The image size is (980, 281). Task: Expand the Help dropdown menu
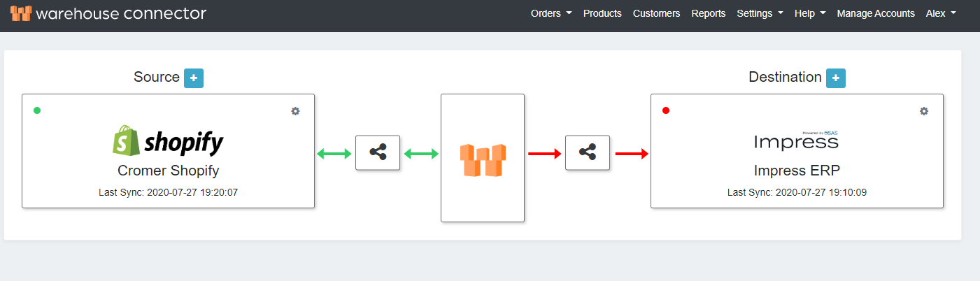click(810, 13)
